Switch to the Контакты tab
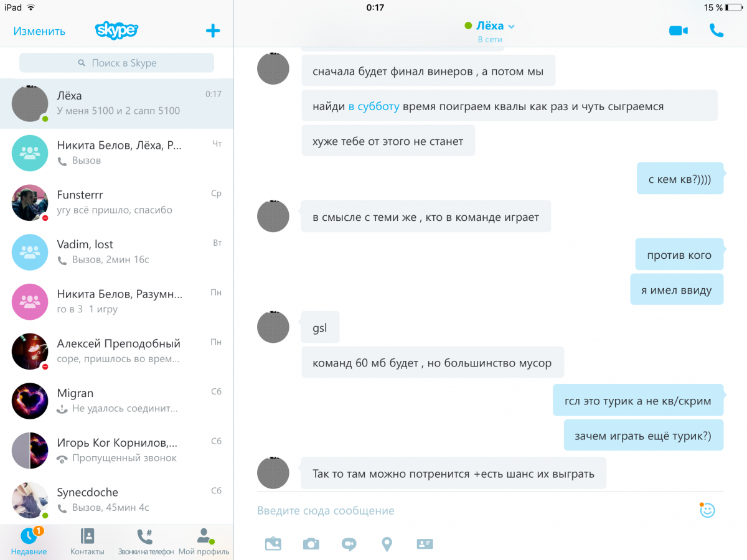747x560 pixels. coord(87,541)
